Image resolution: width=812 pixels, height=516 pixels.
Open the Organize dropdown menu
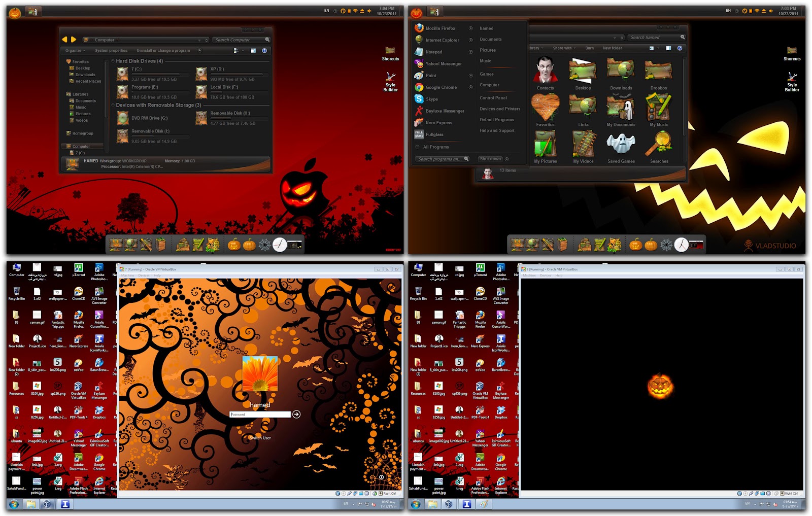[x=75, y=51]
